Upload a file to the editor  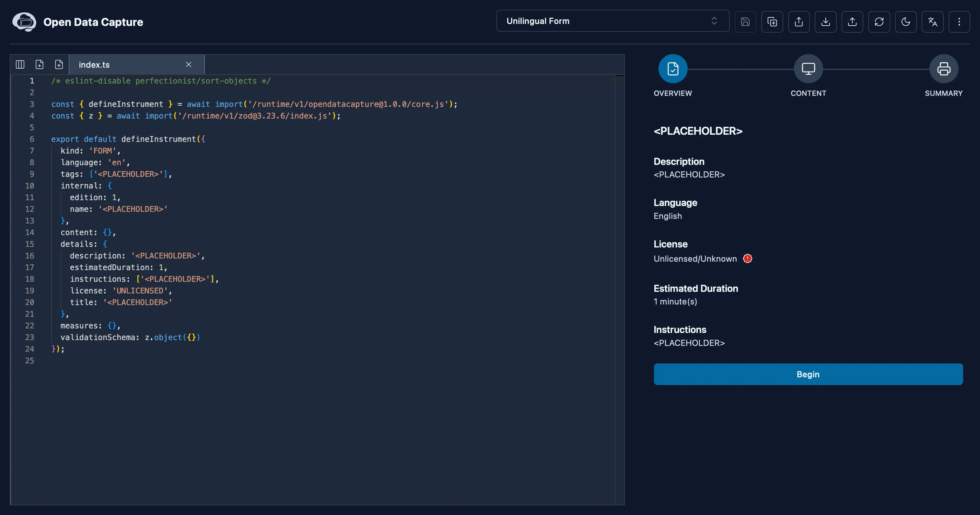point(59,64)
